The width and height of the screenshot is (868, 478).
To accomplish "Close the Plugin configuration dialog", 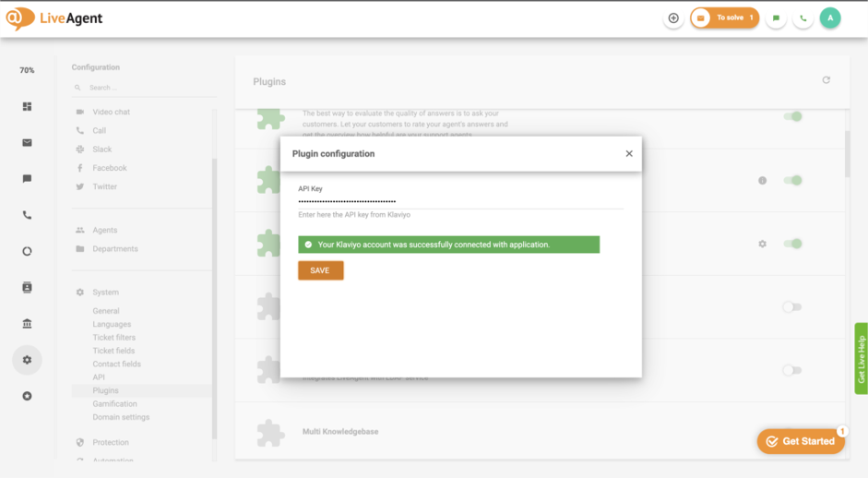I will pos(629,153).
